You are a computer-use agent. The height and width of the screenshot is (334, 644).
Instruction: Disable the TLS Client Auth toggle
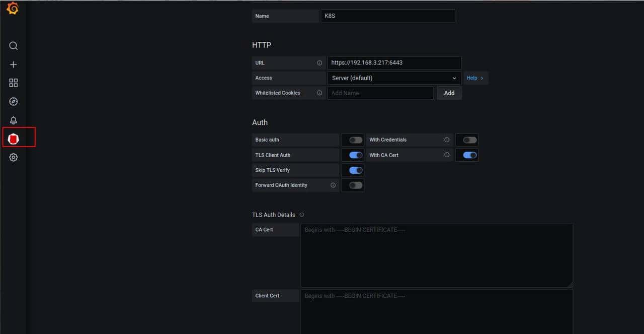pos(356,155)
